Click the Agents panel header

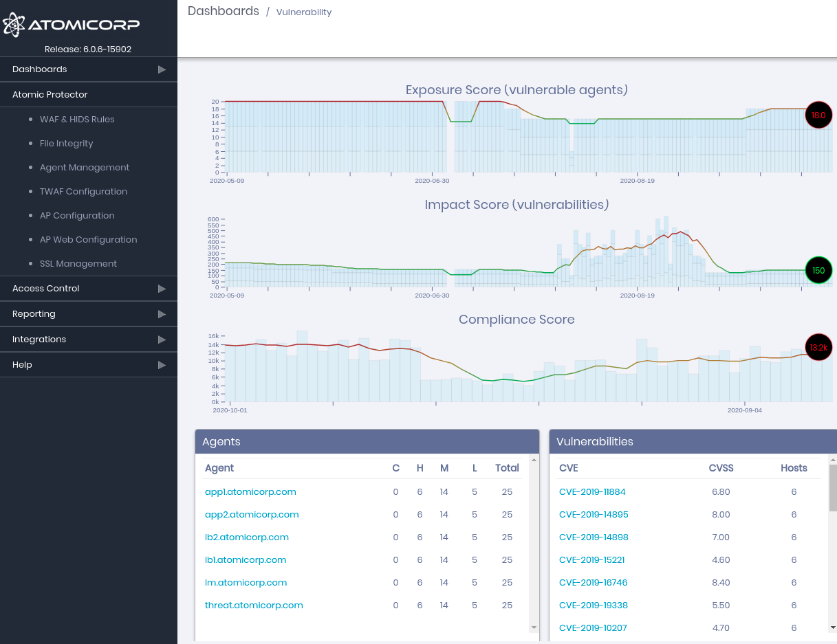(367, 442)
